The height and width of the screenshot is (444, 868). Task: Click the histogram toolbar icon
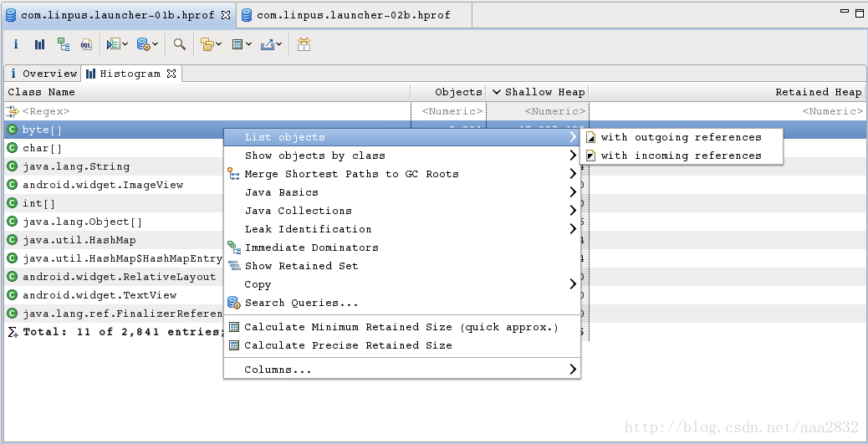click(x=39, y=44)
